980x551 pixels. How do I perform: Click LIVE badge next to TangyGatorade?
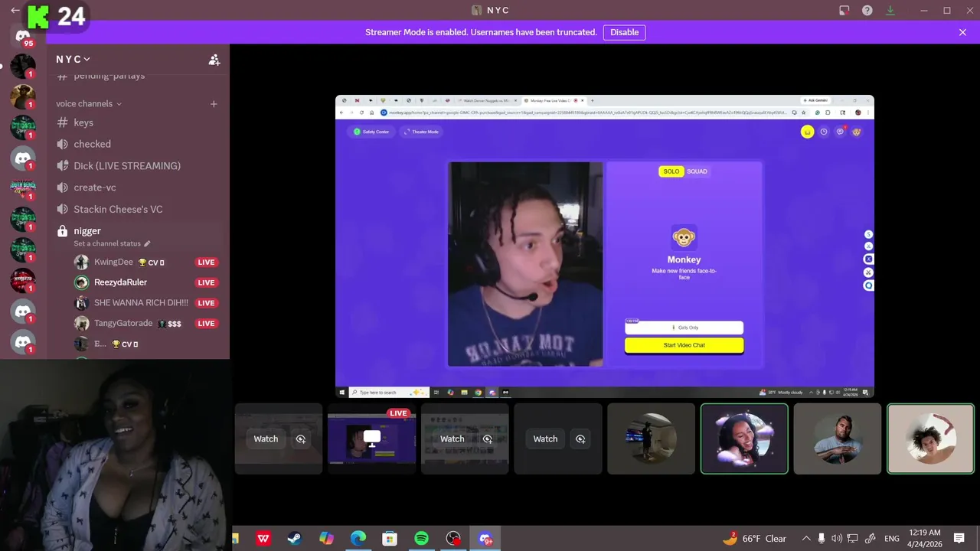(206, 323)
